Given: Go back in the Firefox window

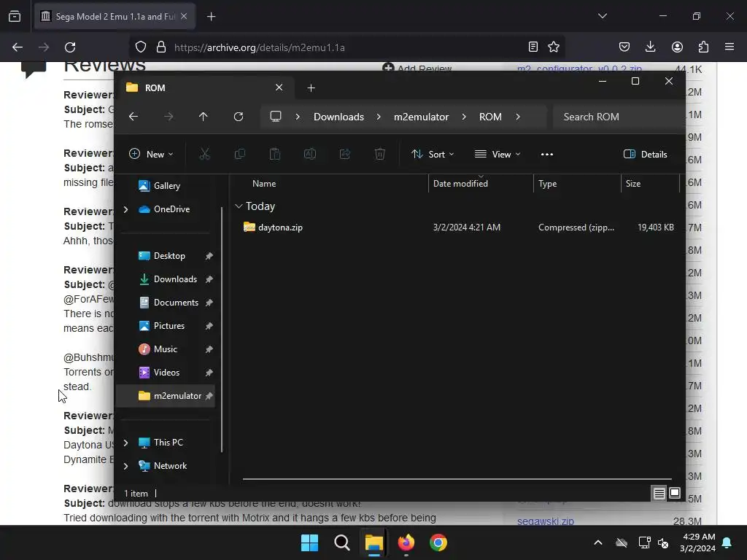Looking at the screenshot, I should point(18,47).
